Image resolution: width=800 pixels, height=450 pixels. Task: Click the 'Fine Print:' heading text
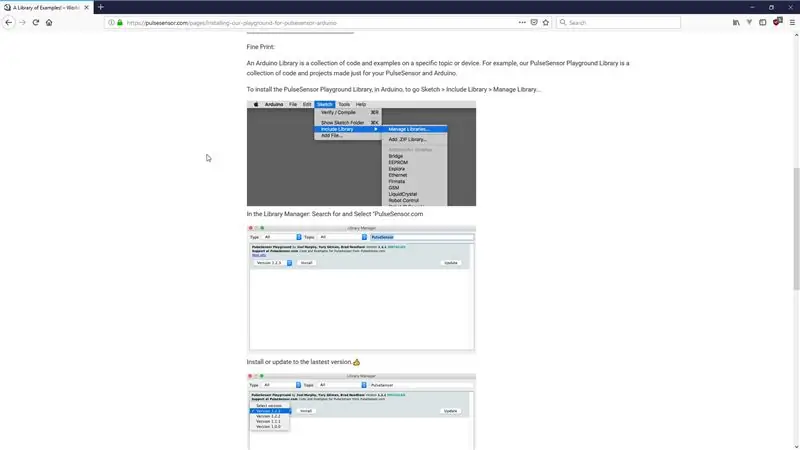[261, 46]
